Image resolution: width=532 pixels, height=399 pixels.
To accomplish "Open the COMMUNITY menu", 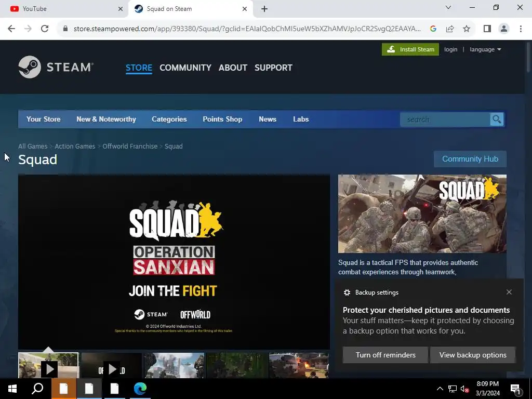I will [x=185, y=68].
